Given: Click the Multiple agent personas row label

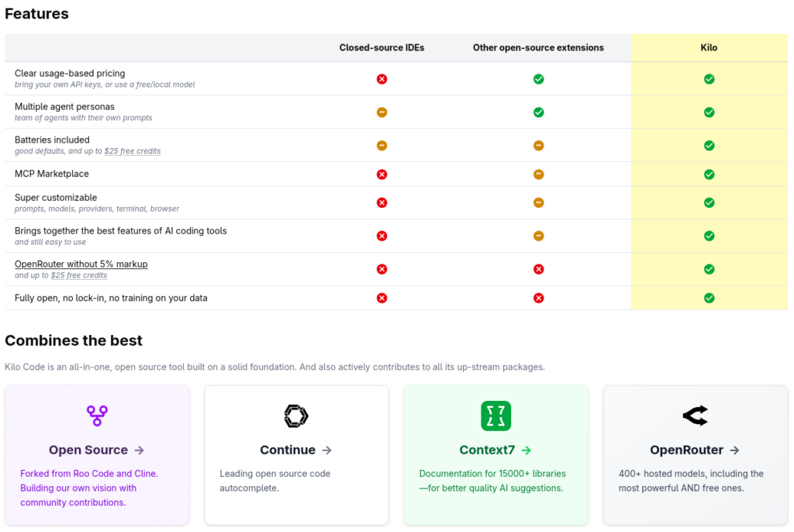Looking at the screenshot, I should click(64, 106).
